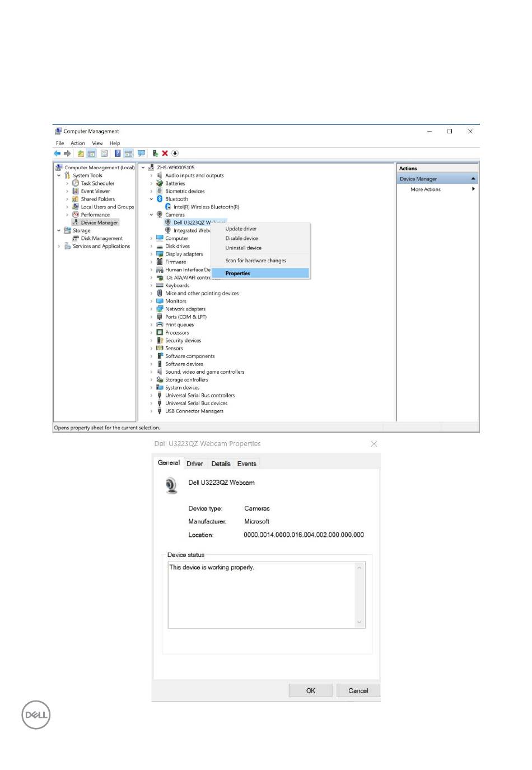This screenshot has width=532, height=770.
Task: Click the Performance gauge icon
Action: [x=76, y=215]
